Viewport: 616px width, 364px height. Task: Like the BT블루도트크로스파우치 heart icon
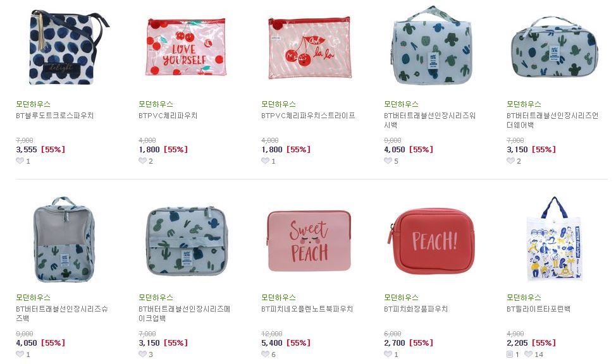pos(20,161)
